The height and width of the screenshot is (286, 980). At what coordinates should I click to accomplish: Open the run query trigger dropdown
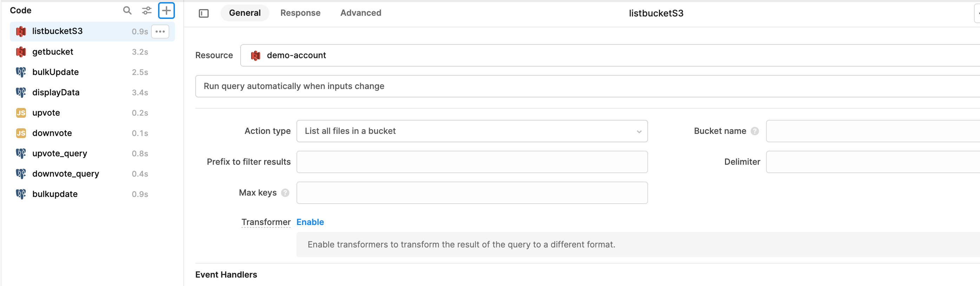point(586,86)
